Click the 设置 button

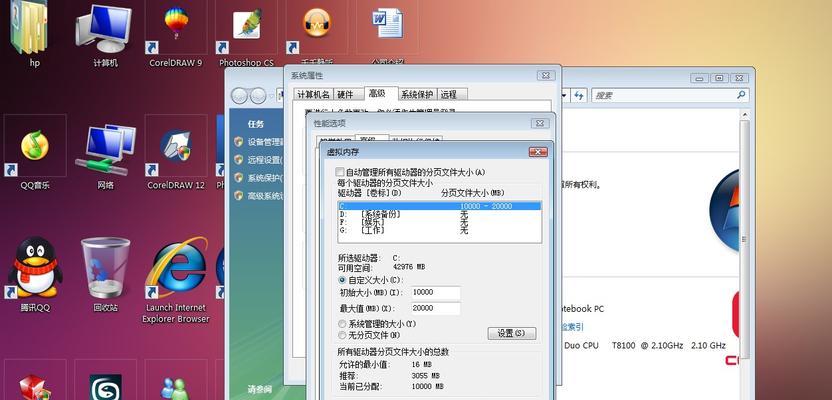(x=512, y=333)
